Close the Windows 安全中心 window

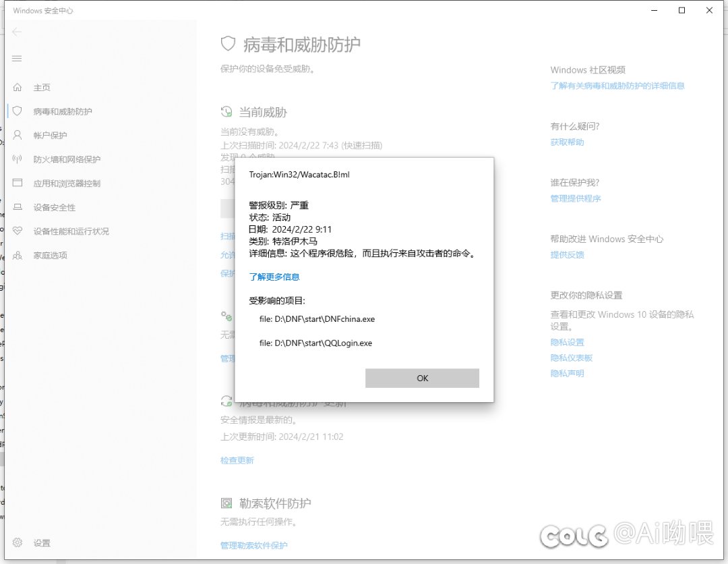tap(709, 10)
